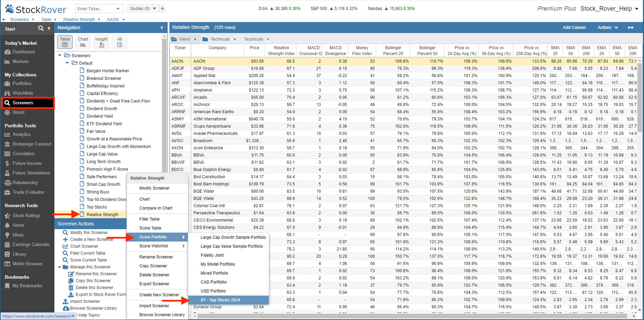
Task: Select Fidelity Joint portfolio
Action: pyautogui.click(x=229, y=255)
